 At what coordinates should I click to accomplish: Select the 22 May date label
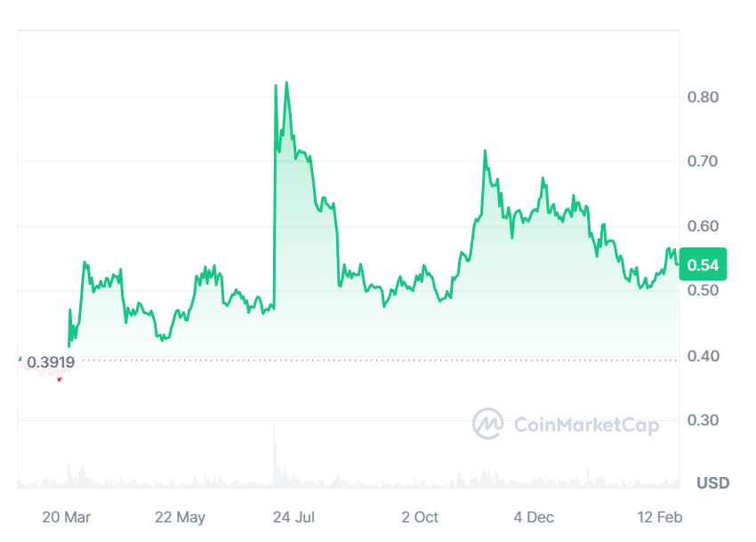click(180, 517)
